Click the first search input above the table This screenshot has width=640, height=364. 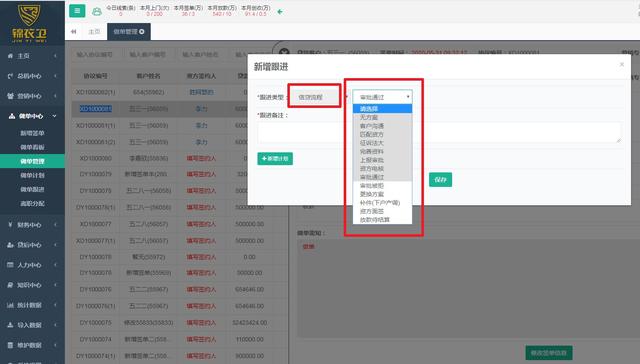coord(94,54)
